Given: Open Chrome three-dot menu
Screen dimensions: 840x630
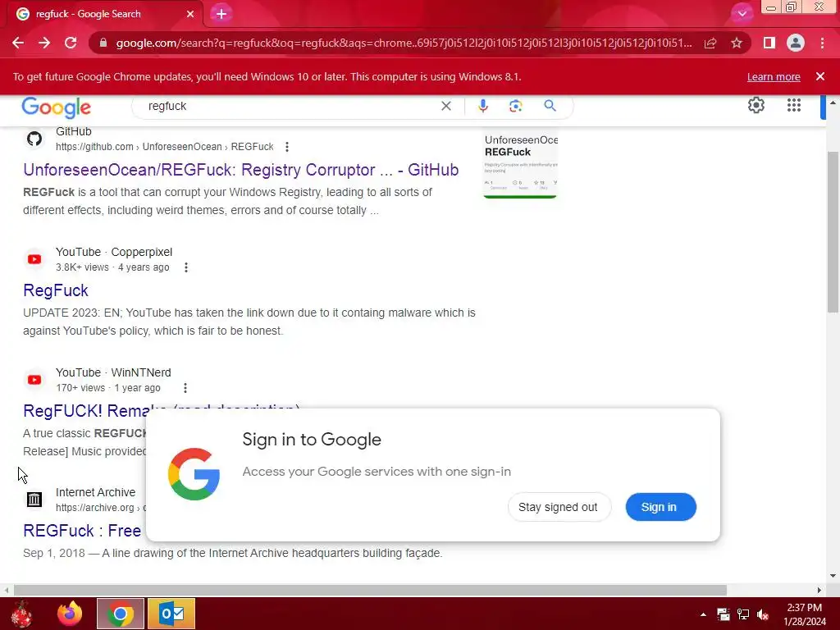Looking at the screenshot, I should click(822, 43).
